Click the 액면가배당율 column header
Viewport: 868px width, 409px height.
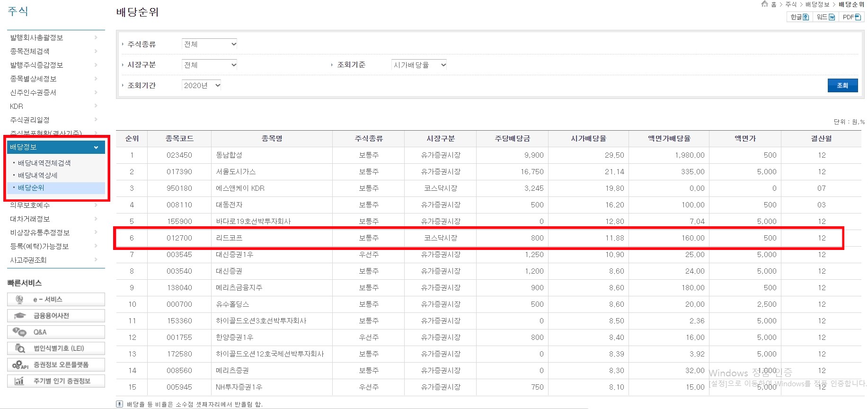(x=669, y=139)
